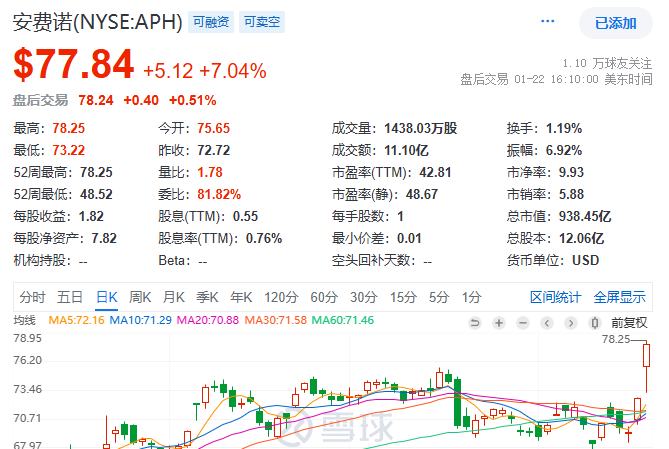Image resolution: width=669 pixels, height=449 pixels.
Task: Switch to the 1分 chart tab
Action: tap(471, 297)
